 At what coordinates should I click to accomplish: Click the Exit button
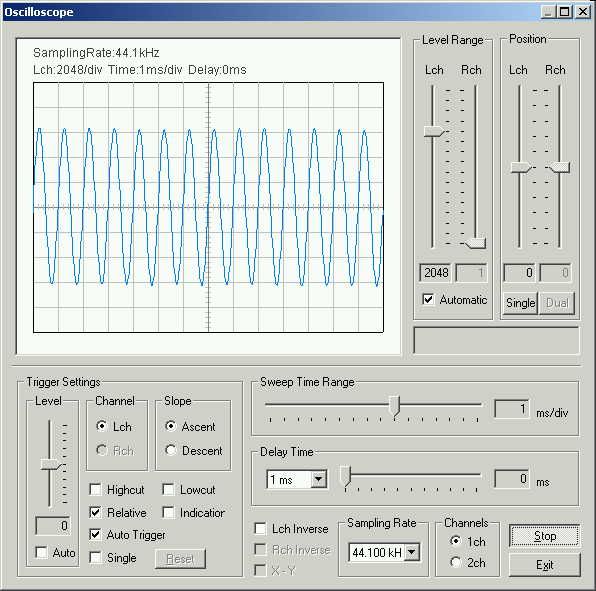tap(545, 565)
